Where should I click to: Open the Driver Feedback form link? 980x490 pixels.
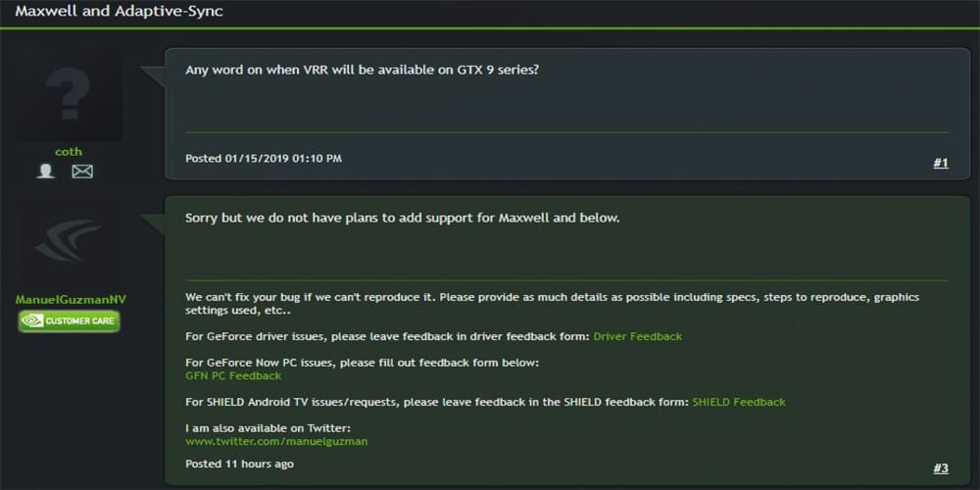637,336
